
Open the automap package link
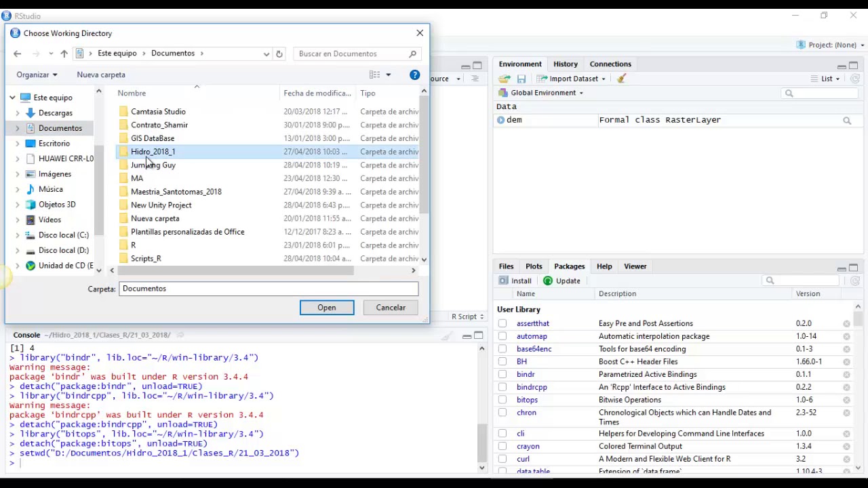pos(532,336)
